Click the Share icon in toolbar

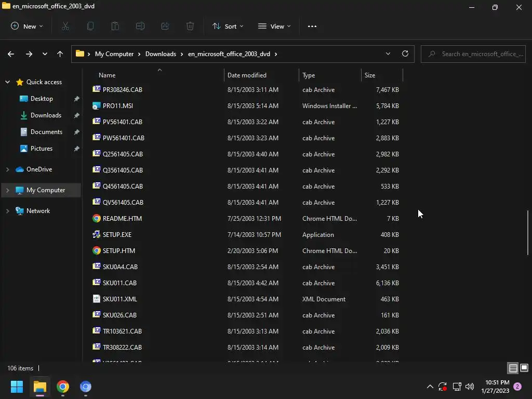point(165,26)
